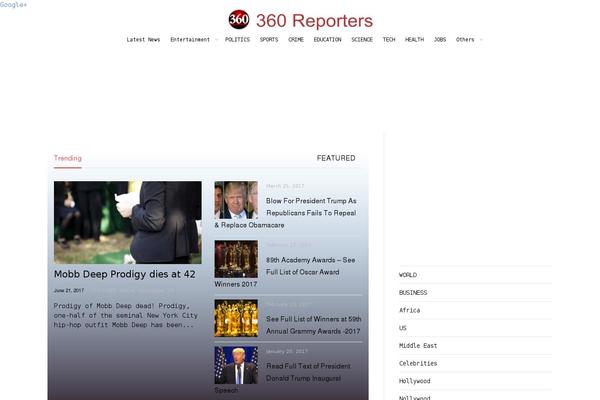Open the Oscar statues thumbnail
600x400 pixels.
[236, 259]
